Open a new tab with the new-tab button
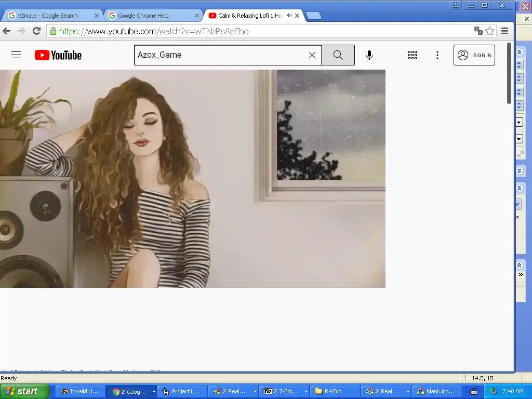This screenshot has width=532, height=399. click(314, 16)
